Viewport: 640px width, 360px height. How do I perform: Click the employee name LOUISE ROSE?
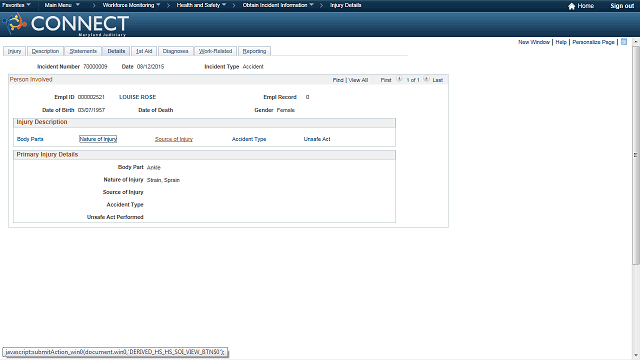point(138,97)
